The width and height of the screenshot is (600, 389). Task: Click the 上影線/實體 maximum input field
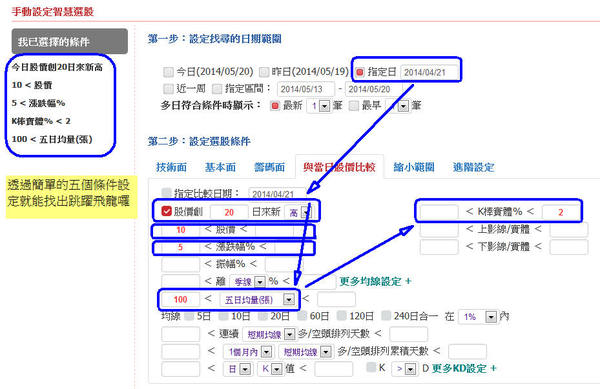tap(569, 229)
